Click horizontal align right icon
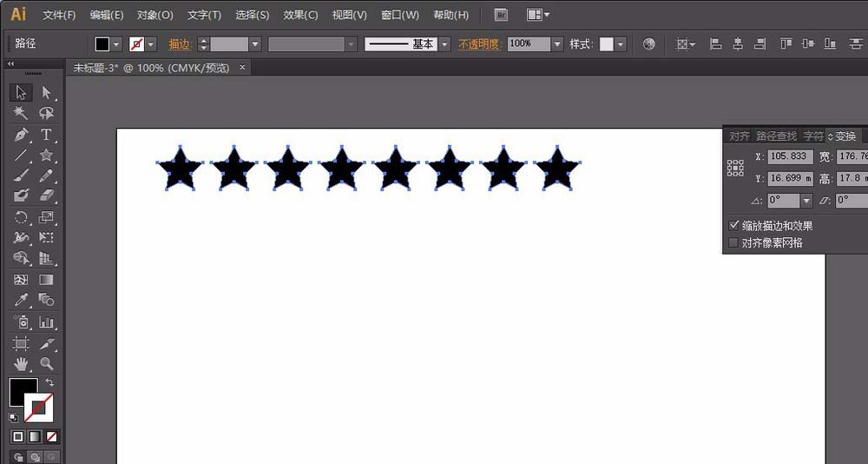Image resolution: width=868 pixels, height=464 pixels. click(x=760, y=43)
